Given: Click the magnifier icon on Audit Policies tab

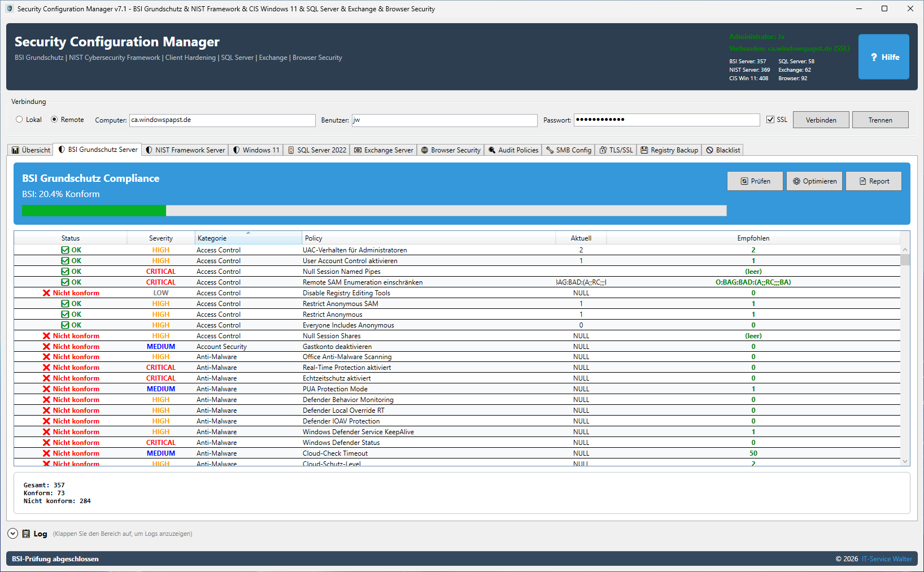Looking at the screenshot, I should click(492, 150).
